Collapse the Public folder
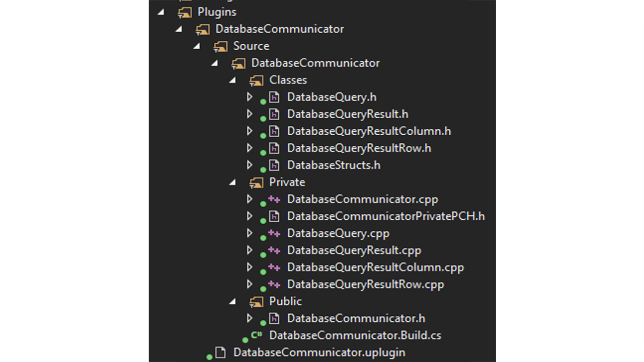 coord(232,301)
